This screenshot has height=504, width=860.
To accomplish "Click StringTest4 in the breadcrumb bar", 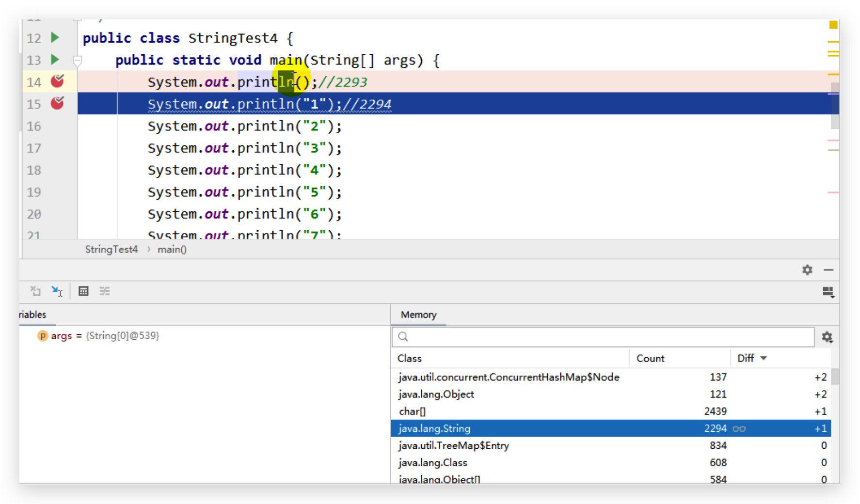I will (x=111, y=250).
